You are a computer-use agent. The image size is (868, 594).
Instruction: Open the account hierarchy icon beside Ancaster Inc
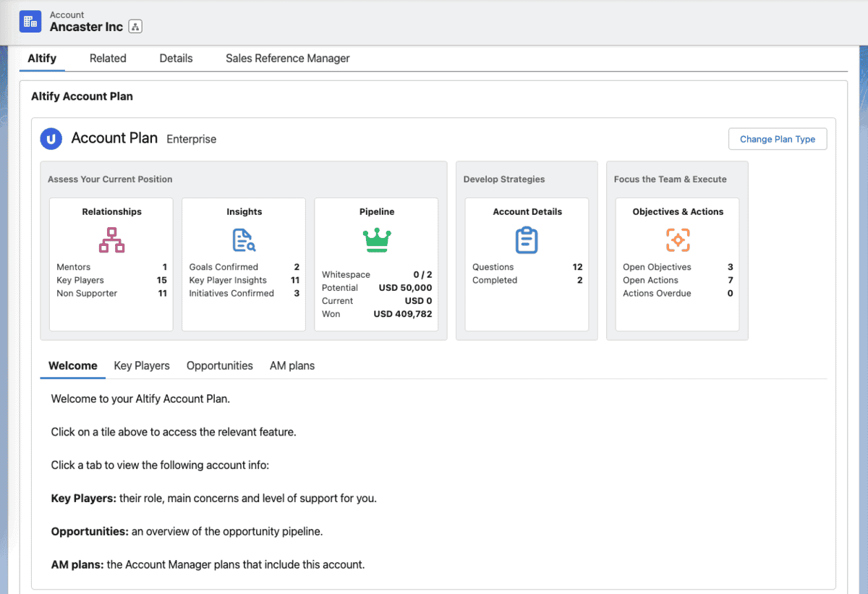(135, 27)
